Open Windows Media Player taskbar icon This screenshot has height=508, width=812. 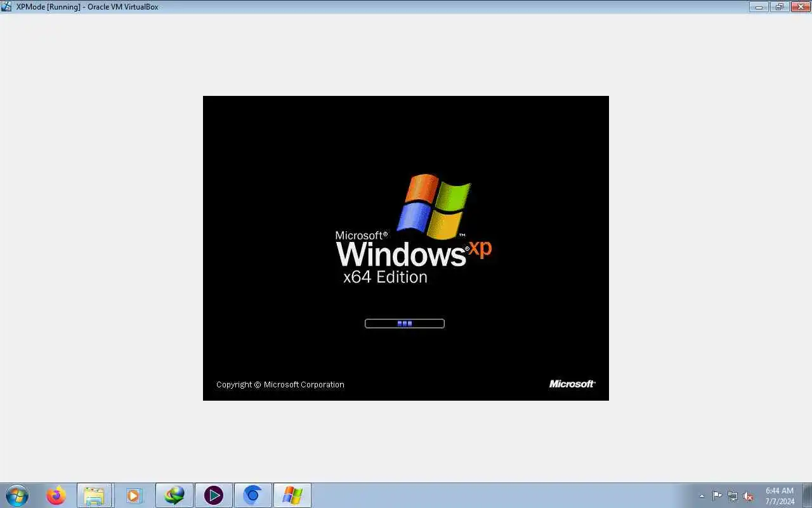point(134,495)
